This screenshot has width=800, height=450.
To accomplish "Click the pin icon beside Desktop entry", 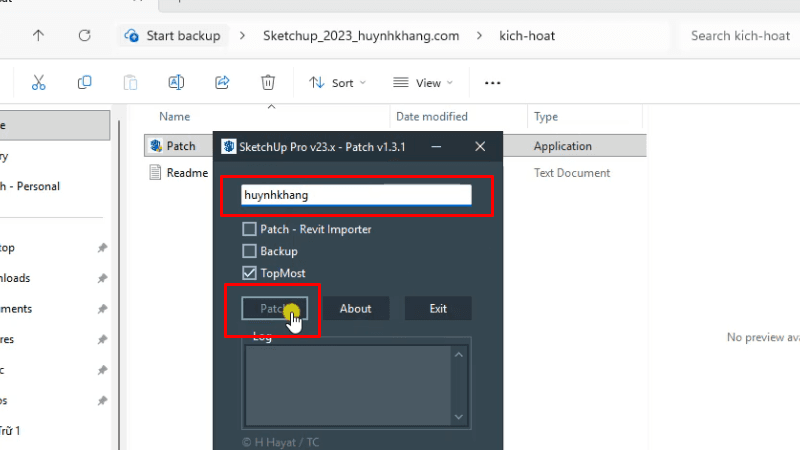I will (x=102, y=247).
